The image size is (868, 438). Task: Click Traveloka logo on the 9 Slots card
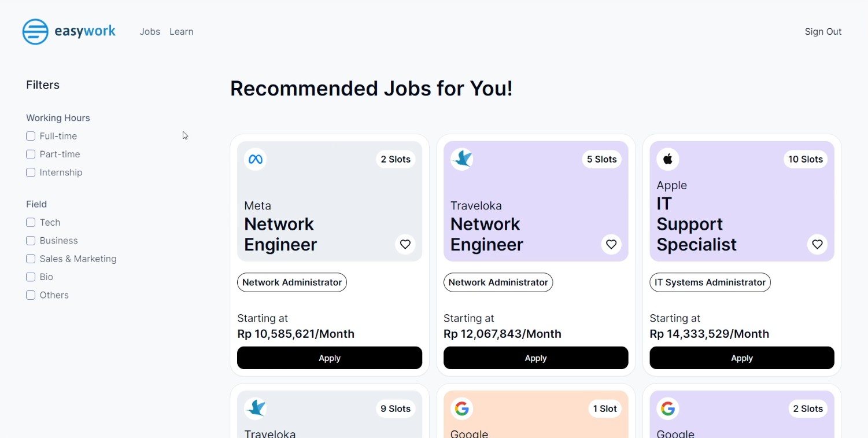tap(255, 408)
